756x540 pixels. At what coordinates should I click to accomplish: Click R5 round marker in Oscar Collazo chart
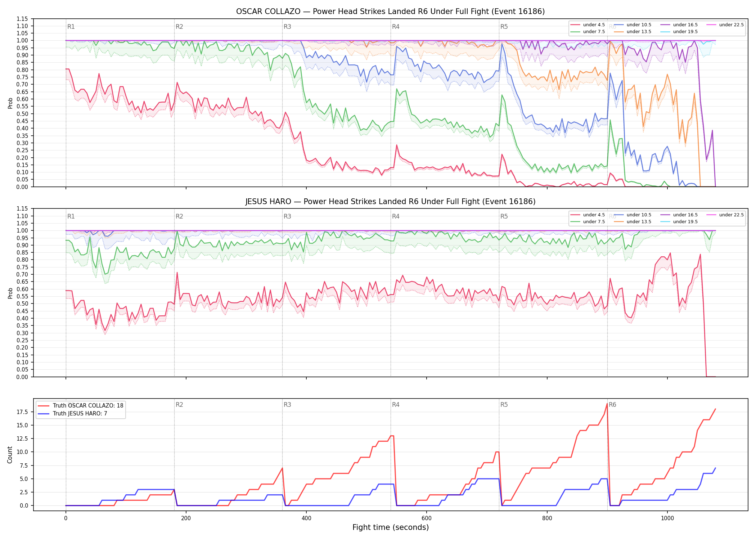(x=504, y=27)
